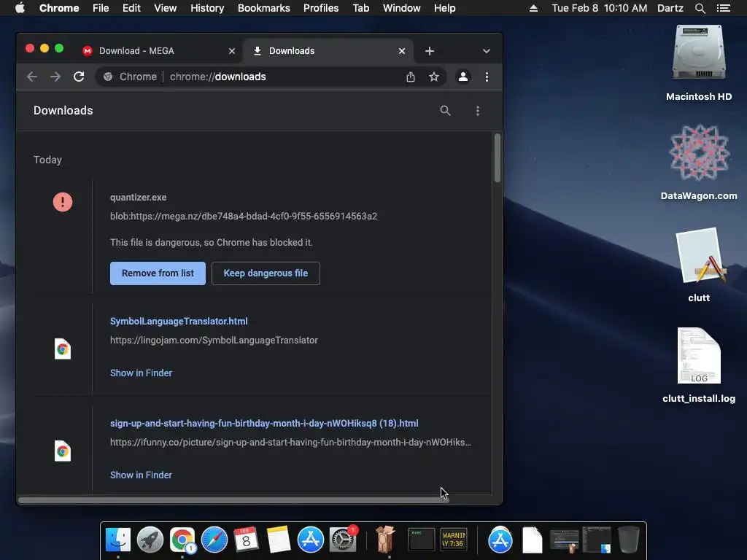Click the blank document icon in the dock

pos(532,540)
